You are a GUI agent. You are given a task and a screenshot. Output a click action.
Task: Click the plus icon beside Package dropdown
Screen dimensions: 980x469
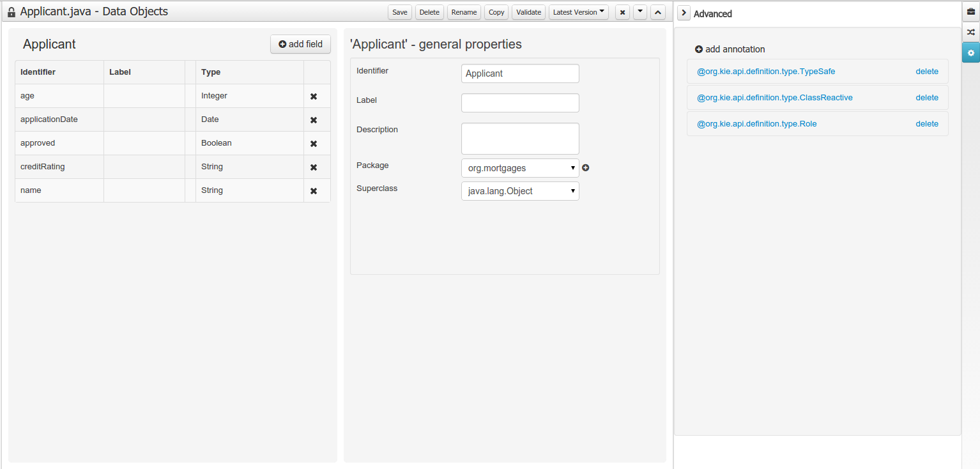(x=586, y=168)
